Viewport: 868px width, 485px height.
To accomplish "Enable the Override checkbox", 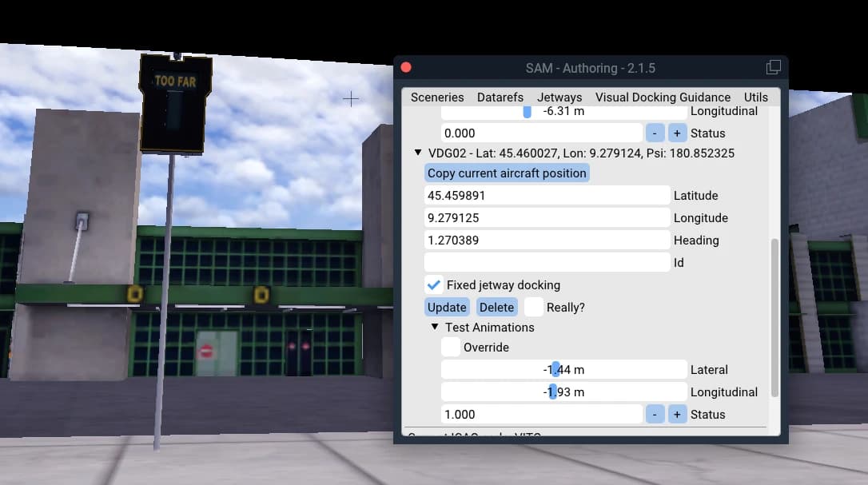I will tap(451, 347).
